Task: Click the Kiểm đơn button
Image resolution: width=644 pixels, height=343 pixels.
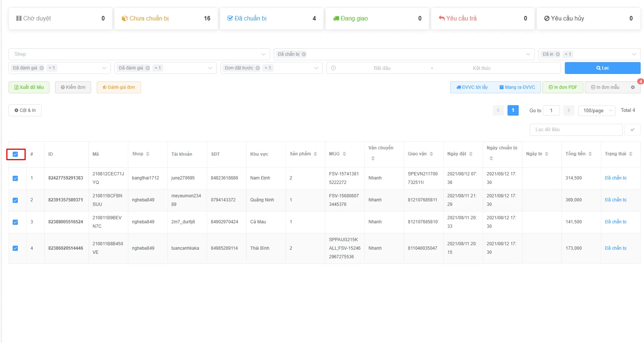Action: (73, 87)
